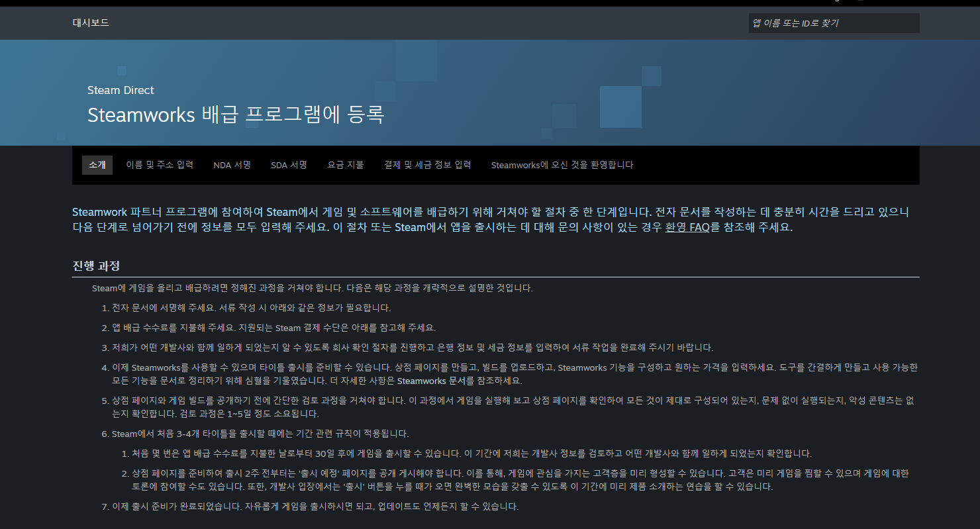The width and height of the screenshot is (980, 529).
Task: Open the 대시보드 link
Action: 91,23
